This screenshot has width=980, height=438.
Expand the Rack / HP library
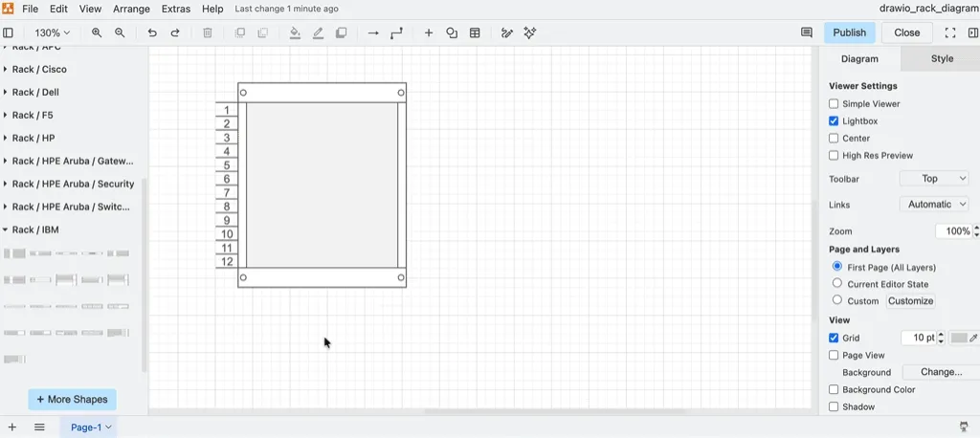[33, 138]
